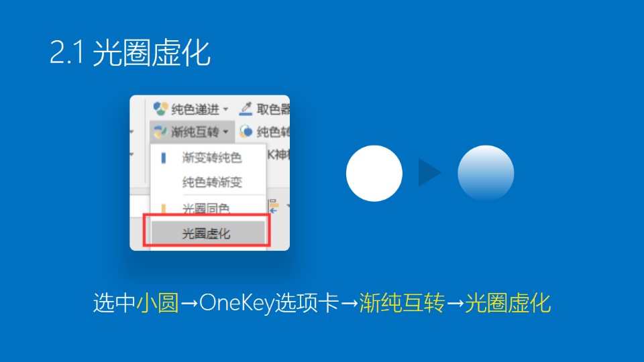Image resolution: width=644 pixels, height=362 pixels.
Task: Select the highlighted 光圈虚化 menu item
Action: point(208,233)
